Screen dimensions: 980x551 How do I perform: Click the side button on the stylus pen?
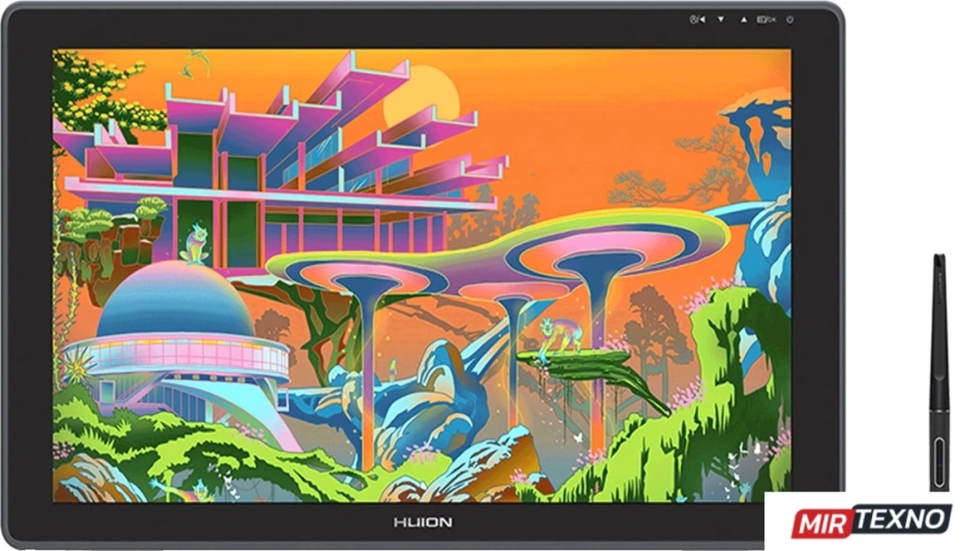pos(939,462)
